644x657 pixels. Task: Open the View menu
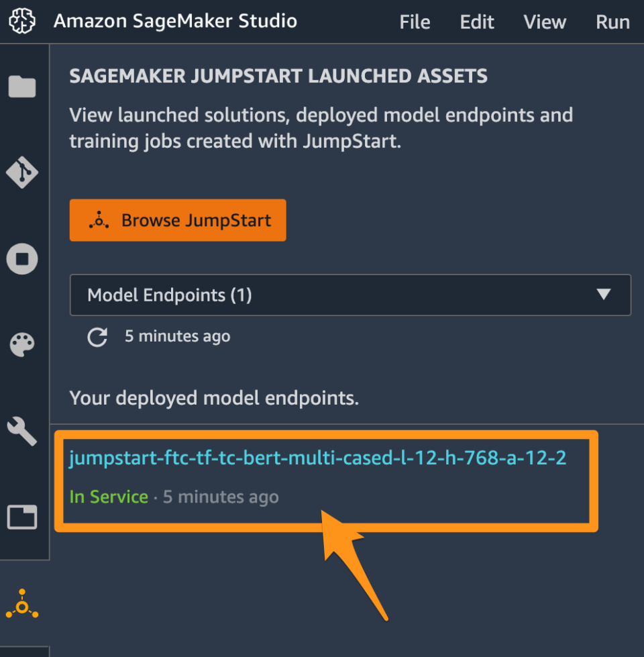click(544, 21)
